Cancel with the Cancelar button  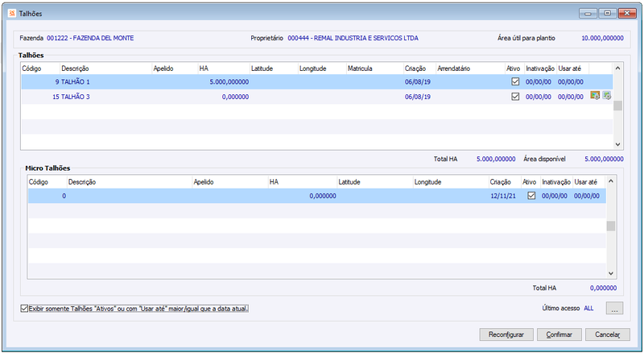[x=608, y=334]
